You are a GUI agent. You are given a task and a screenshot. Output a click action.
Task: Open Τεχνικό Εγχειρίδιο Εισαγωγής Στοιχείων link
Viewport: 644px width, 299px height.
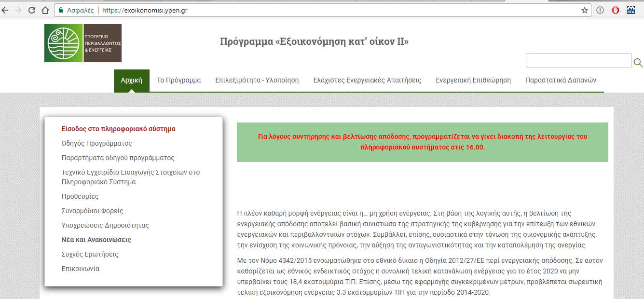click(131, 177)
